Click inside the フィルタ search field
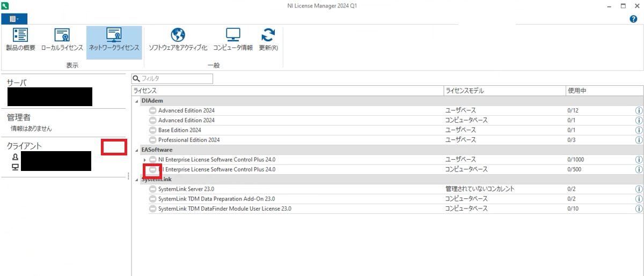 (x=174, y=79)
